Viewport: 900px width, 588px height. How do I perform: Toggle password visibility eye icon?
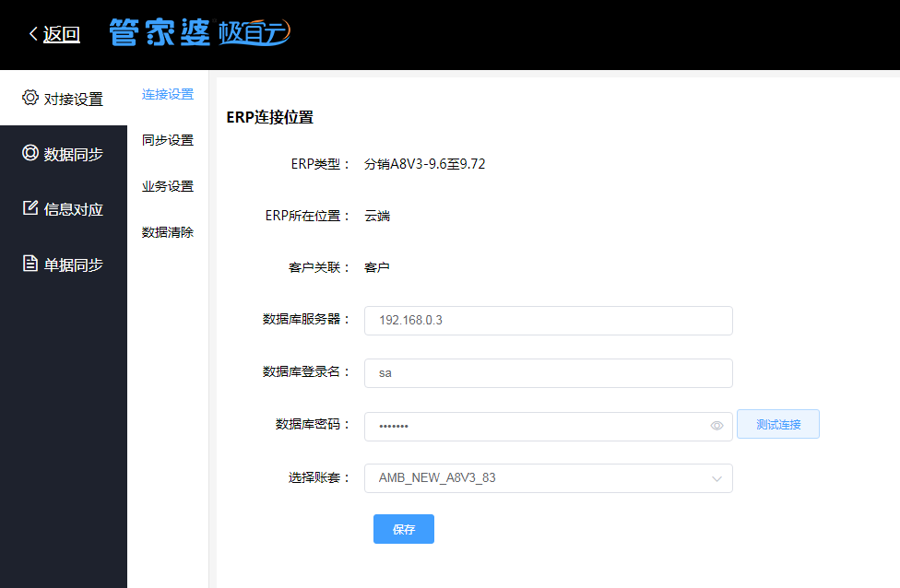coord(716,426)
